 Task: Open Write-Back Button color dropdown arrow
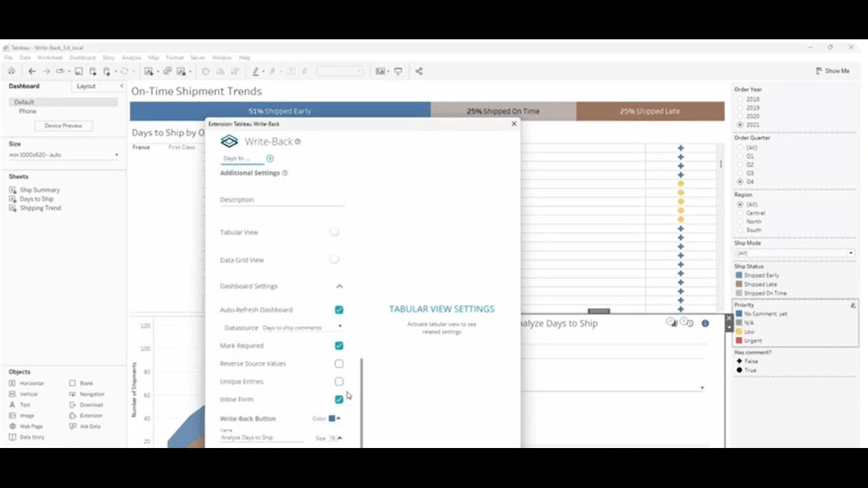coord(338,418)
